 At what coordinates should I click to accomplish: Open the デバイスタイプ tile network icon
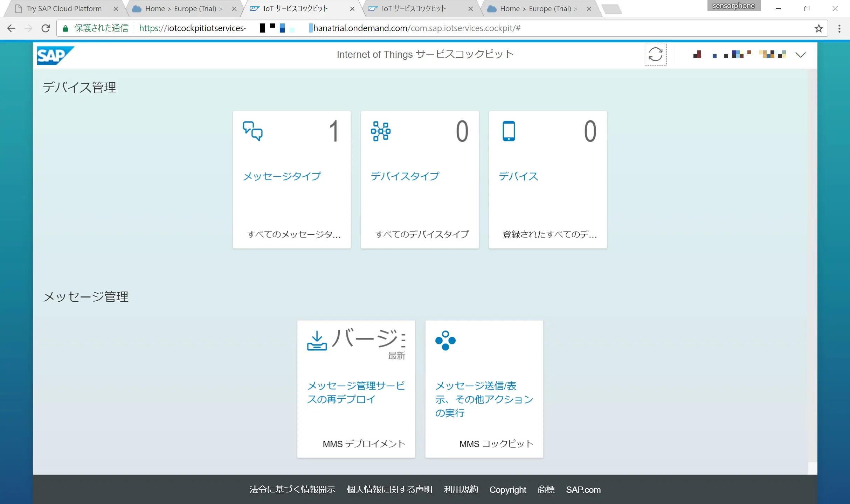[x=381, y=131]
